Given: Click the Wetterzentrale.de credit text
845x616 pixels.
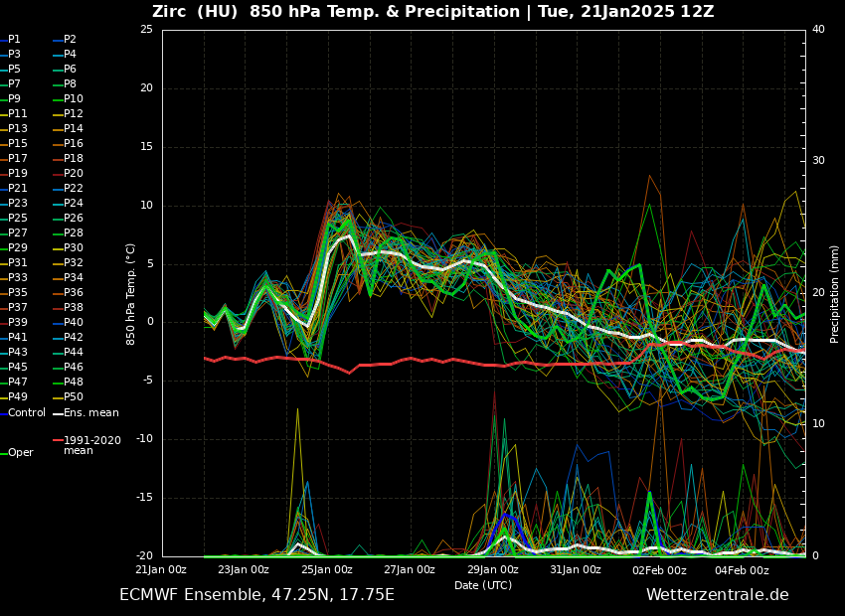Looking at the screenshot, I should pyautogui.click(x=717, y=595).
